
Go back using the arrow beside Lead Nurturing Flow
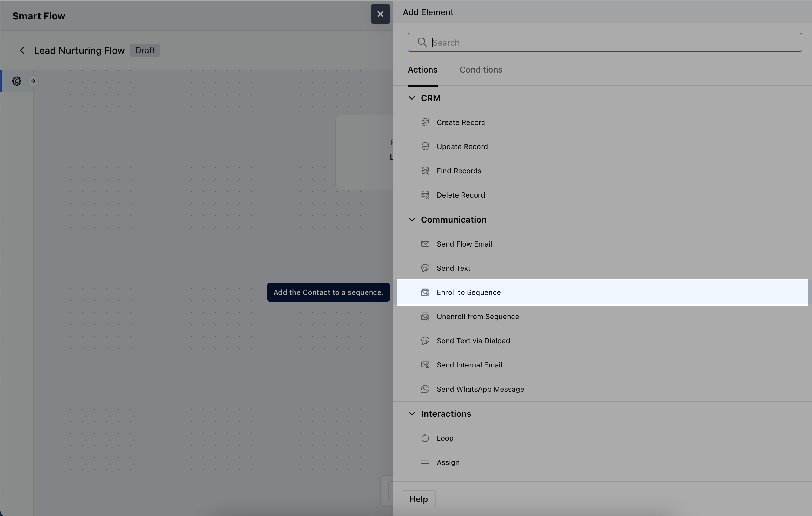(x=22, y=51)
